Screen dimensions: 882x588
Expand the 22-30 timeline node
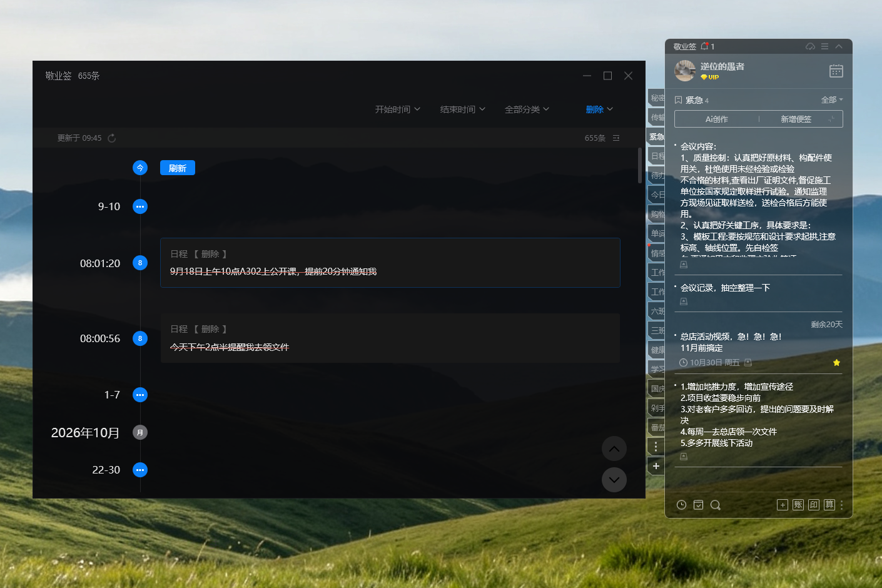pyautogui.click(x=140, y=470)
